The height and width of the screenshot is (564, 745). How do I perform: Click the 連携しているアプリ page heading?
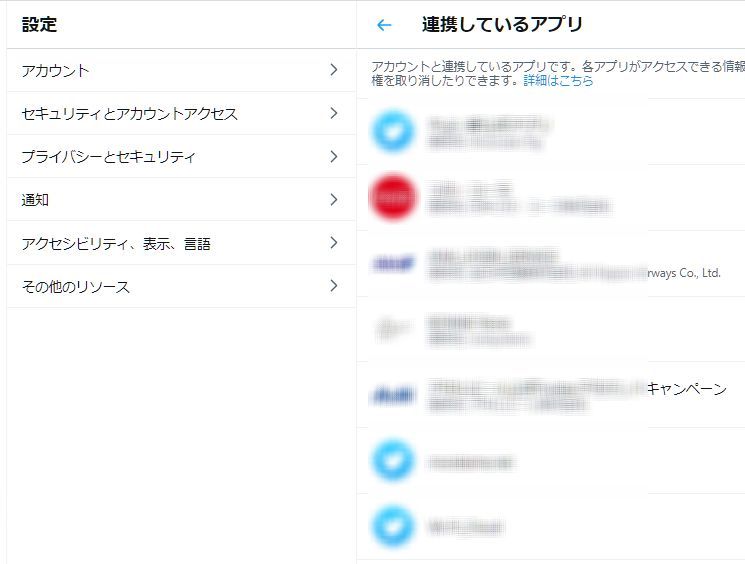[502, 24]
